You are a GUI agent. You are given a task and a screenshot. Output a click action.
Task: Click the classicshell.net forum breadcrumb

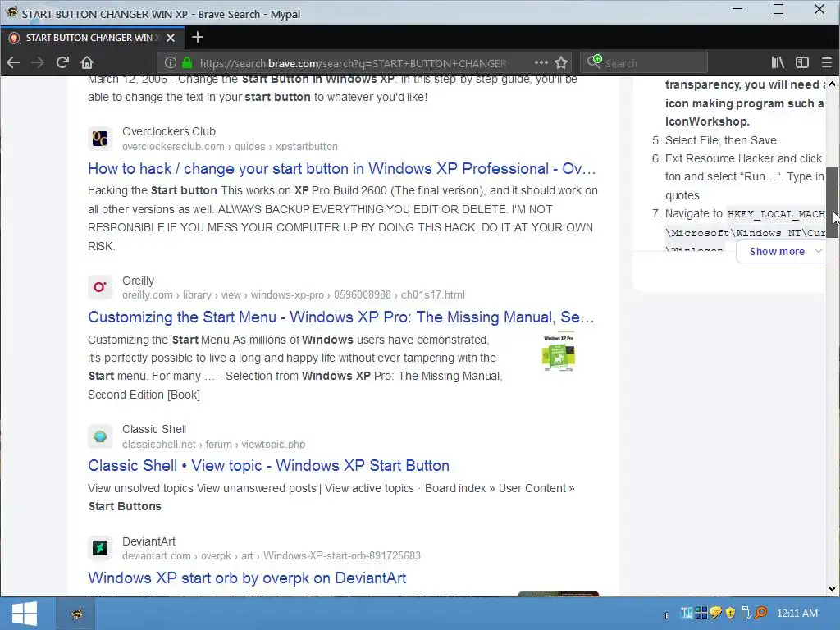[x=214, y=444]
